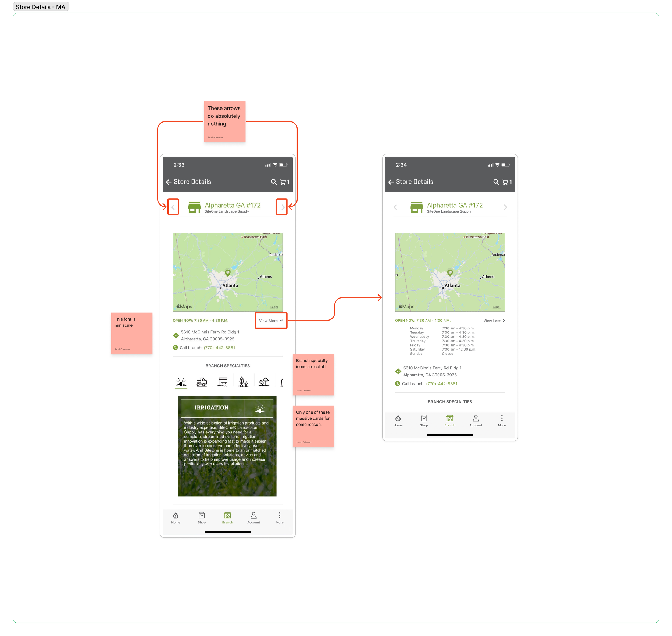Select the hardscape specialty icon, third in row

[223, 382]
